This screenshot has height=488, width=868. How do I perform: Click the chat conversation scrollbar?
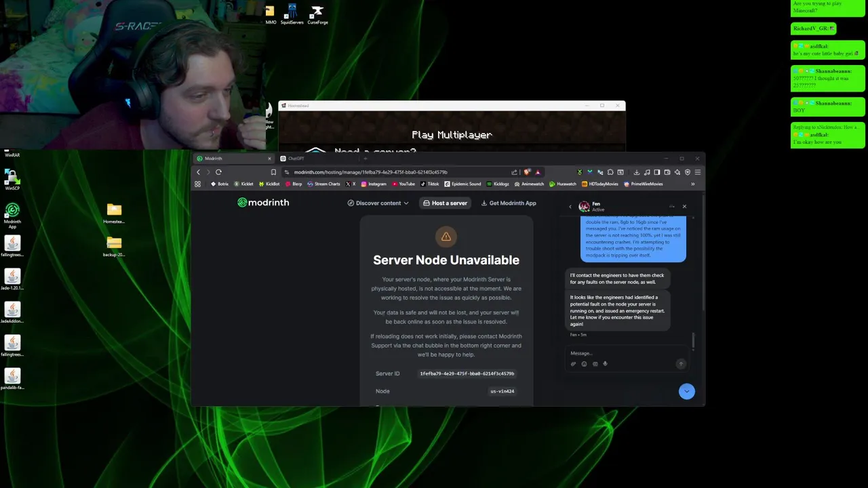pyautogui.click(x=693, y=341)
